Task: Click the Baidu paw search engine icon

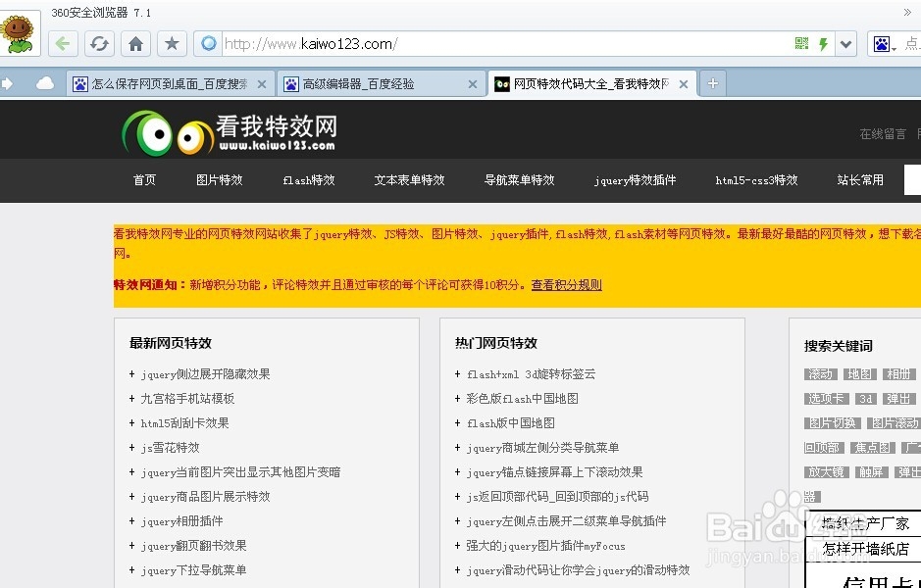Action: [x=881, y=43]
